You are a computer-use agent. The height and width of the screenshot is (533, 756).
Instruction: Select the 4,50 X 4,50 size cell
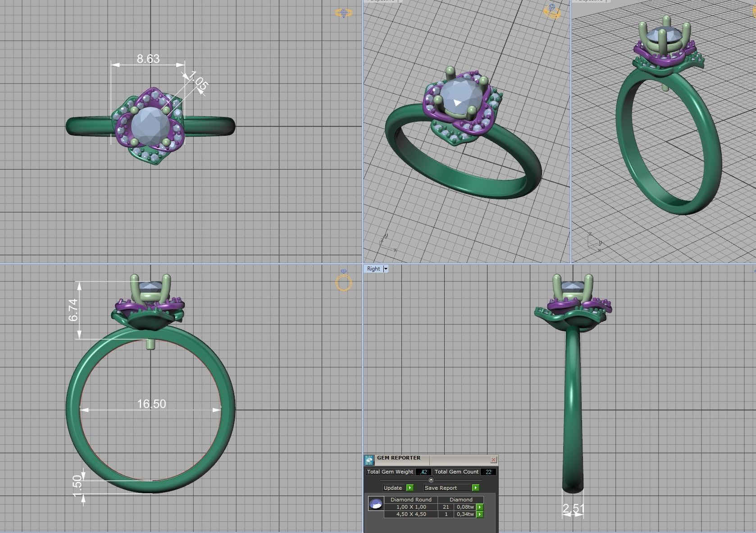tap(411, 515)
